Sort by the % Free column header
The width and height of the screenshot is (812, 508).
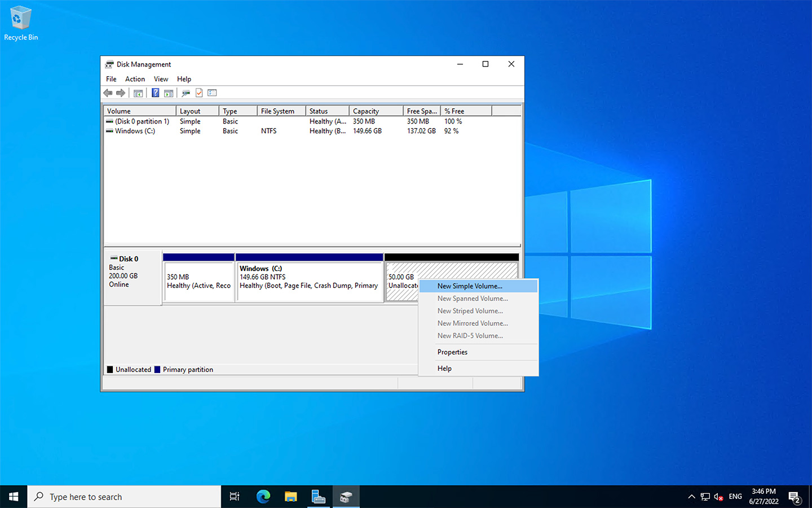[x=466, y=111]
